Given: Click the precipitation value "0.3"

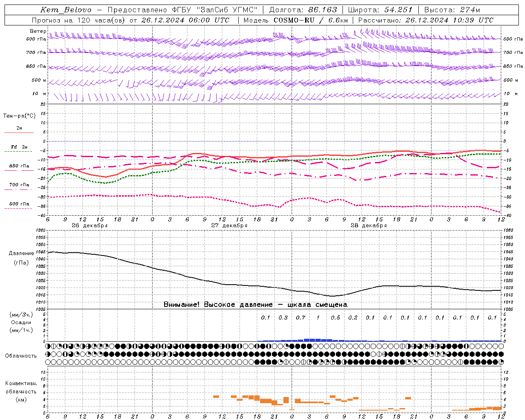Looking at the screenshot, I should pyautogui.click(x=283, y=318).
